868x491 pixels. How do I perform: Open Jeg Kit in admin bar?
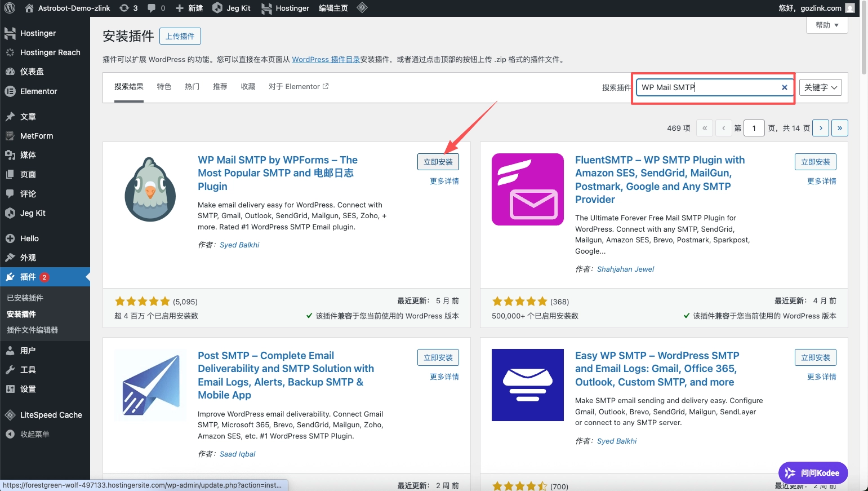(x=231, y=8)
